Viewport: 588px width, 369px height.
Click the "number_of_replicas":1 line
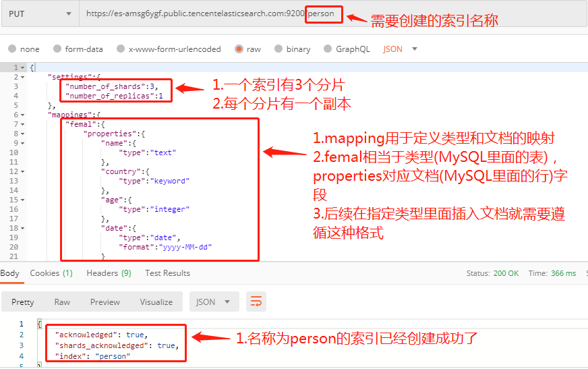pyautogui.click(x=115, y=96)
